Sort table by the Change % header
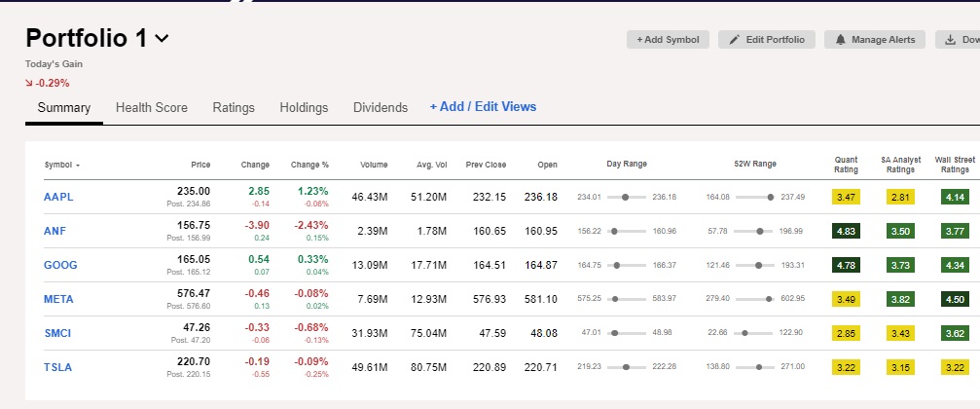The height and width of the screenshot is (409, 980). [x=309, y=166]
